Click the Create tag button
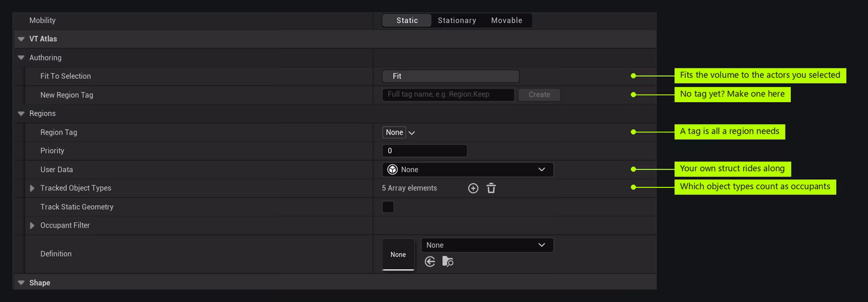This screenshot has height=302, width=868. point(539,95)
